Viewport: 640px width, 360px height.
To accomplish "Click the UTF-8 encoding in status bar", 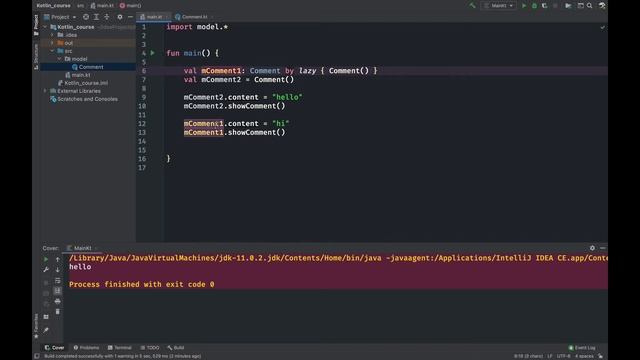I will (x=564, y=356).
